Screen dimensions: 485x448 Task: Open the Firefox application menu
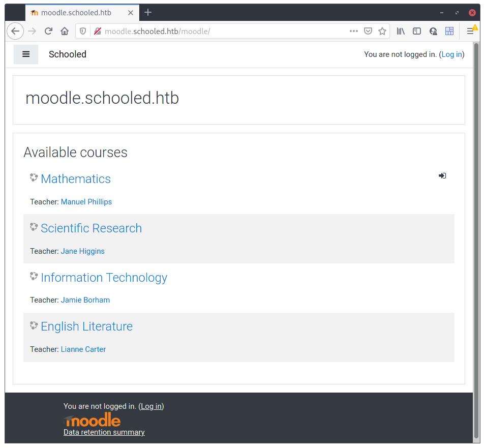point(472,31)
